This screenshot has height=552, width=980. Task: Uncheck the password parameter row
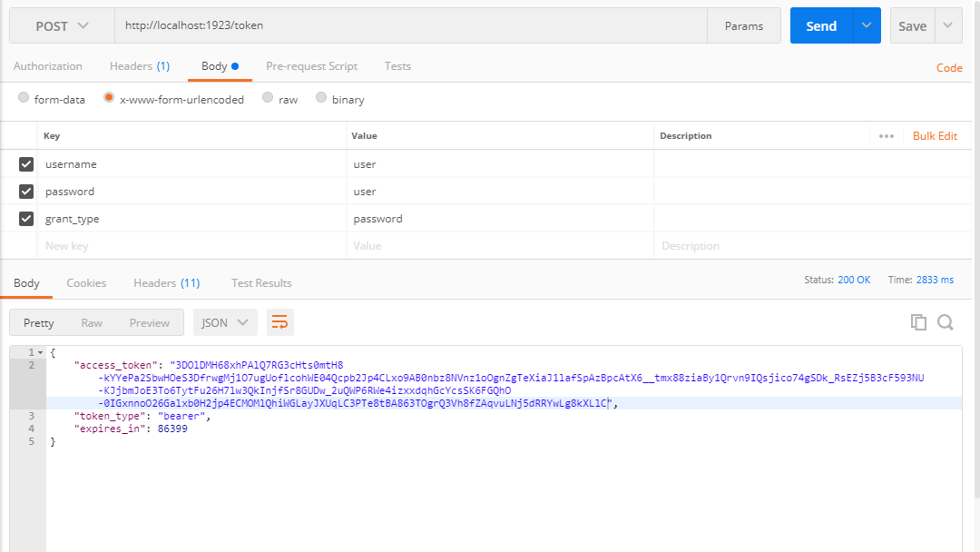[x=26, y=192]
